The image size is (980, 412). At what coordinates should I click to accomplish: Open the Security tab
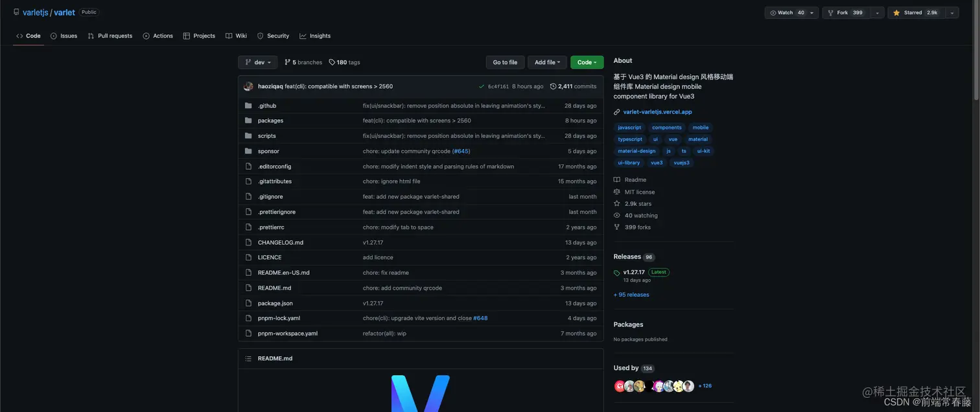pyautogui.click(x=273, y=36)
